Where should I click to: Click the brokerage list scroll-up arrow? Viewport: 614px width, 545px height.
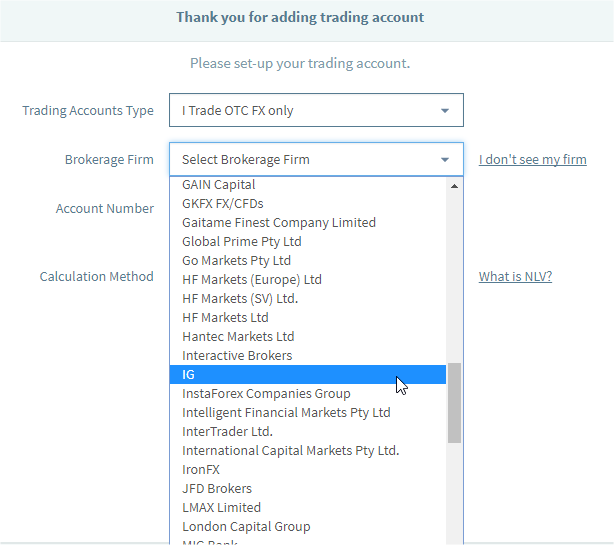454,185
